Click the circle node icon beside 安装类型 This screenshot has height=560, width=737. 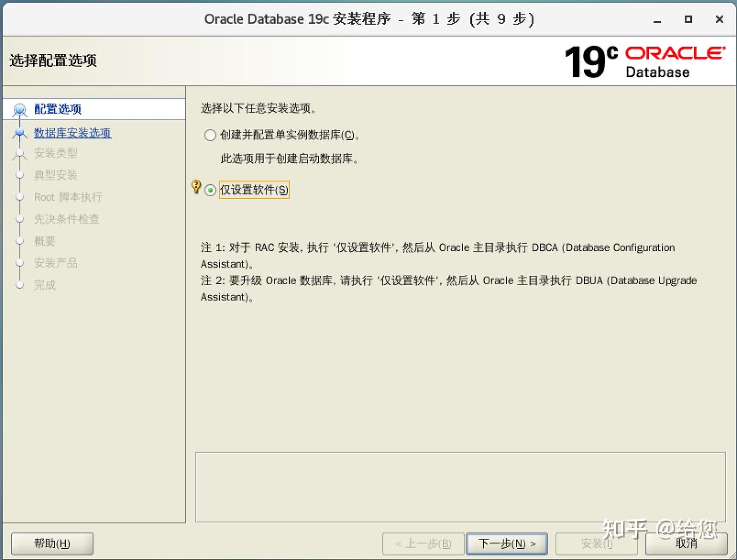(19, 153)
